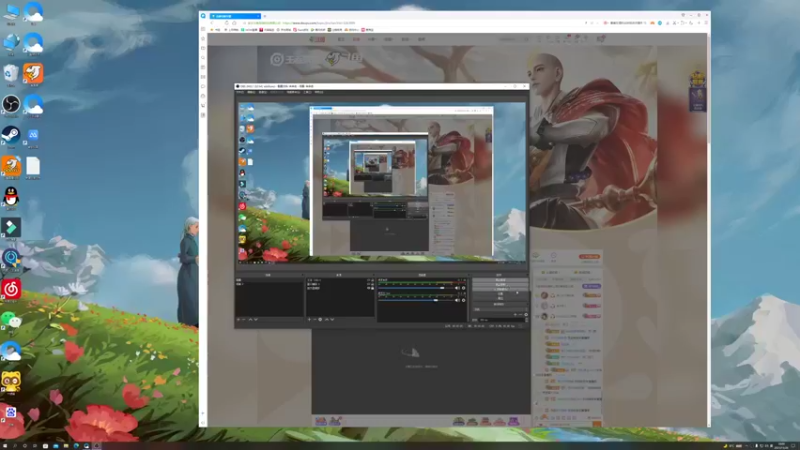Select the first scene in the OBS Scenes list
Image resolution: width=800 pixels, height=450 pixels.
point(269,280)
